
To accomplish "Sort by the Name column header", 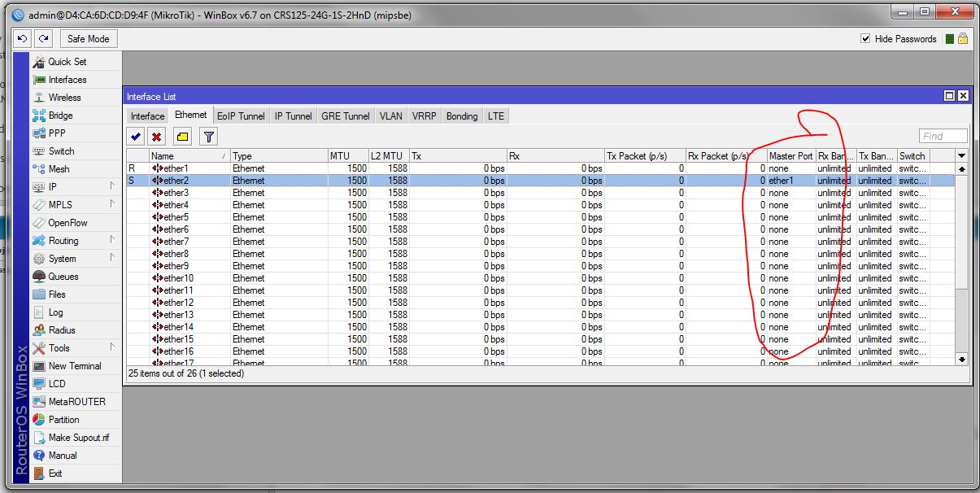I will tap(189, 156).
